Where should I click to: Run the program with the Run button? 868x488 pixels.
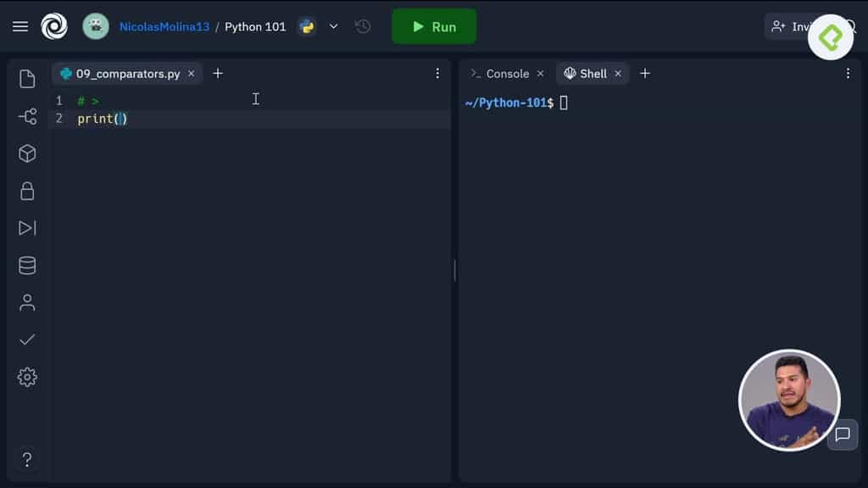coord(433,26)
